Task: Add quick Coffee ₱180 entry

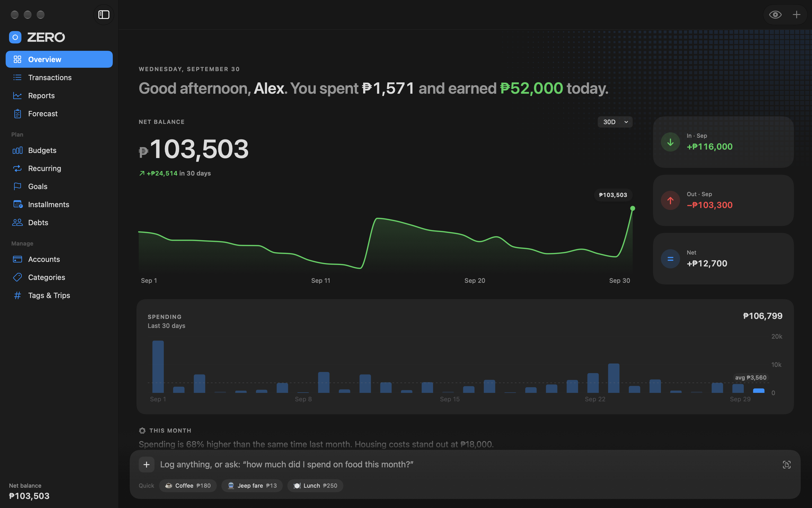Action: pos(188,486)
